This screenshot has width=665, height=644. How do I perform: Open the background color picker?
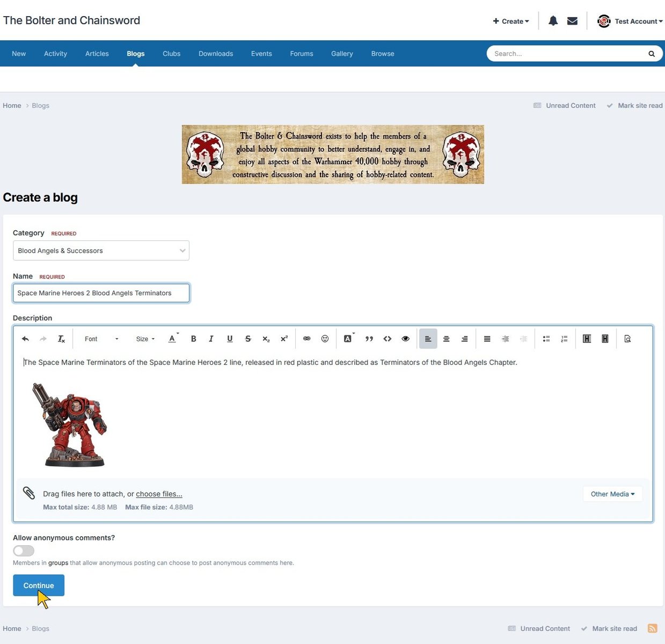(349, 339)
